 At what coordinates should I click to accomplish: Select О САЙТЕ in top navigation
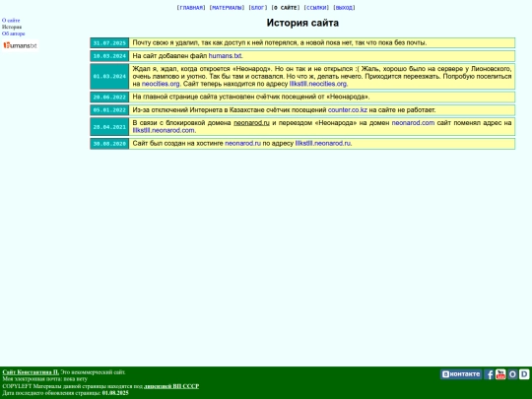[286, 8]
